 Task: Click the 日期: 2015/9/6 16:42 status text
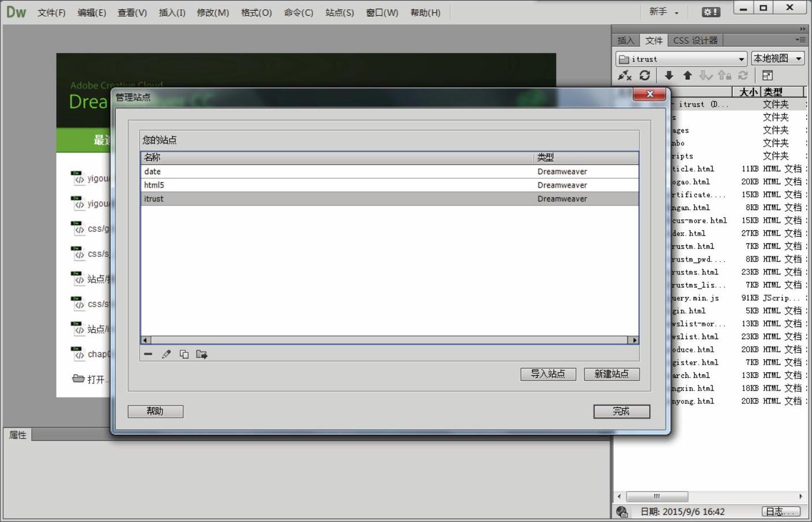coord(682,512)
